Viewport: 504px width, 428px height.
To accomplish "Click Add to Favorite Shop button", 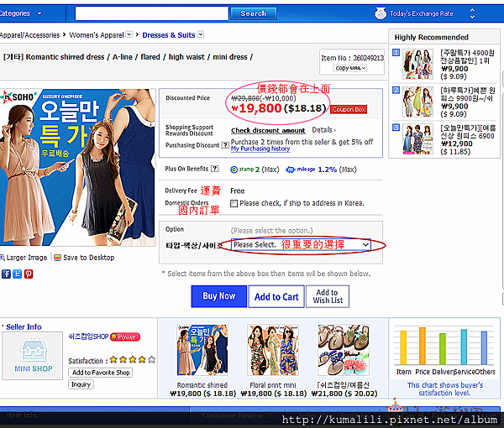I will coord(101,373).
